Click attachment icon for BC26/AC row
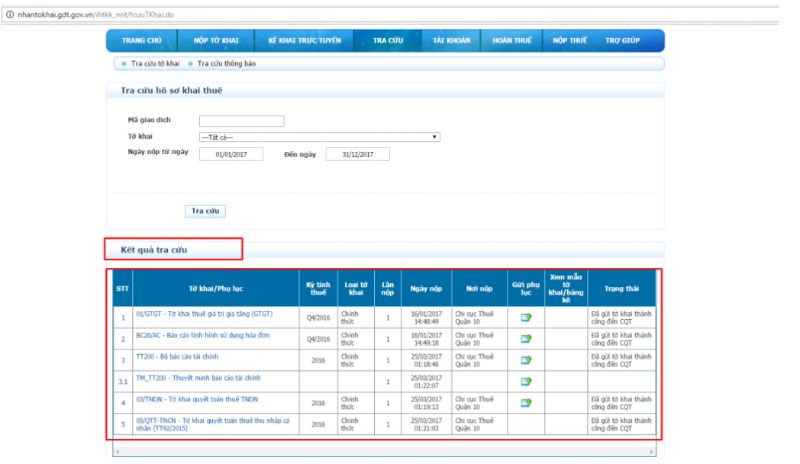Image resolution: width=800 pixels, height=464 pixels. pyautogui.click(x=526, y=338)
